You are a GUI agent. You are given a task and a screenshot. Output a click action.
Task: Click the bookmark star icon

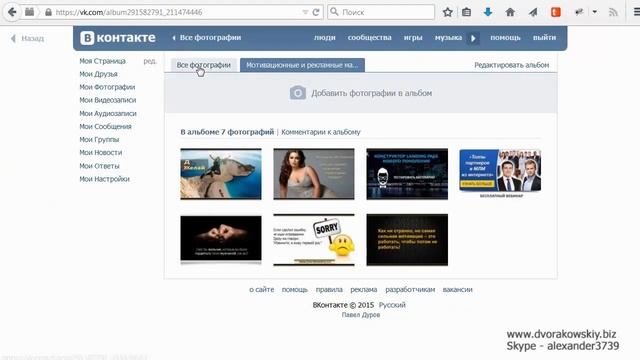[x=448, y=12]
